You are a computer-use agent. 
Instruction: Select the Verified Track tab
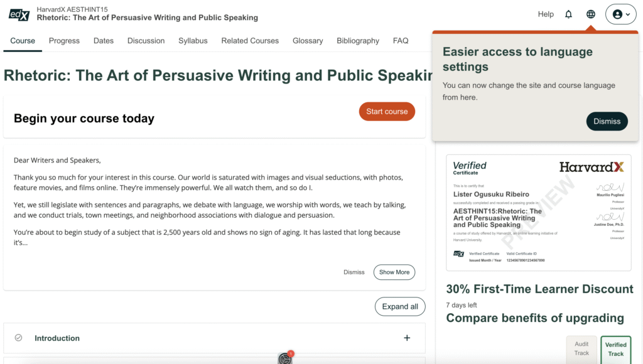pyautogui.click(x=615, y=350)
